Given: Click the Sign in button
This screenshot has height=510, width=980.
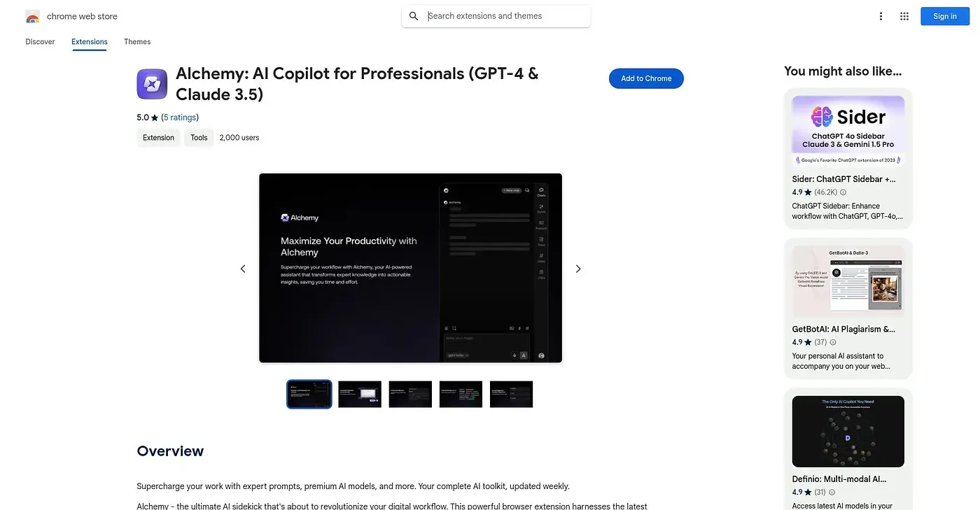Looking at the screenshot, I should point(944,16).
